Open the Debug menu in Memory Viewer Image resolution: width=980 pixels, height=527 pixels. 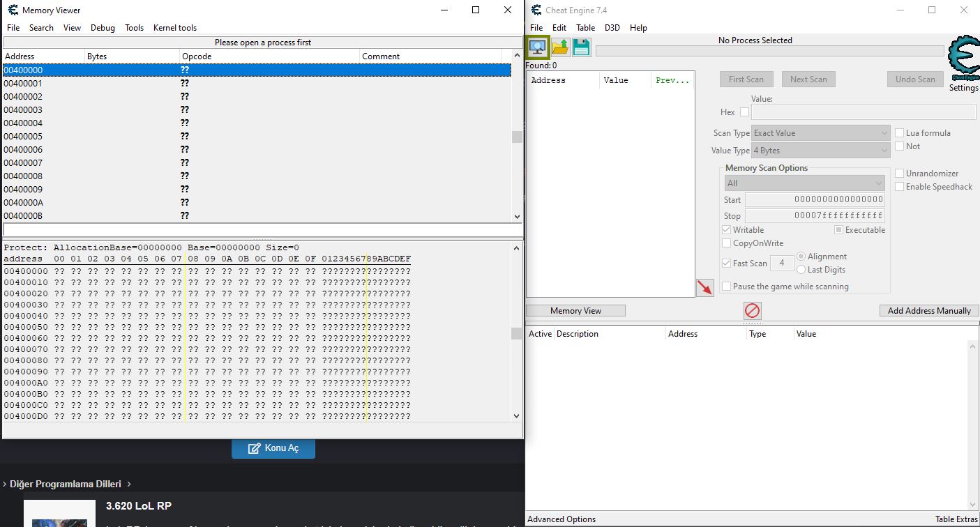point(103,28)
